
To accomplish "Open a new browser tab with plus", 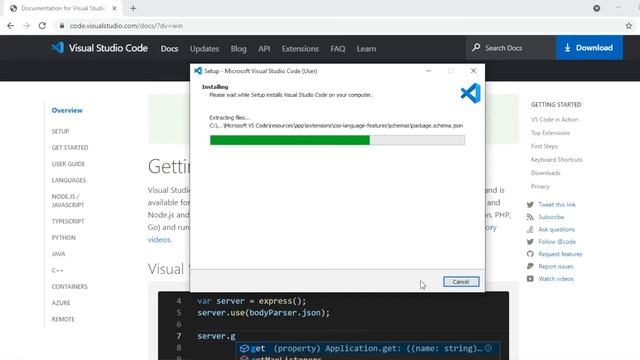I will 133,8.
